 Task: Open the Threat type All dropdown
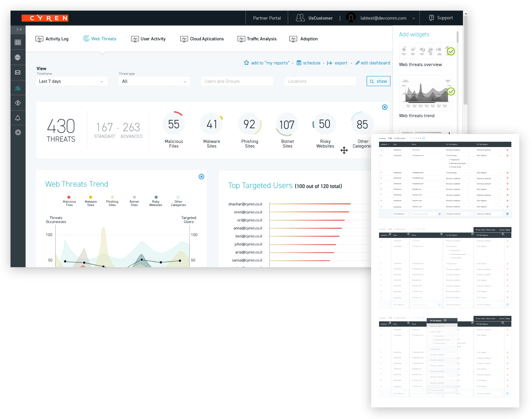tap(154, 81)
